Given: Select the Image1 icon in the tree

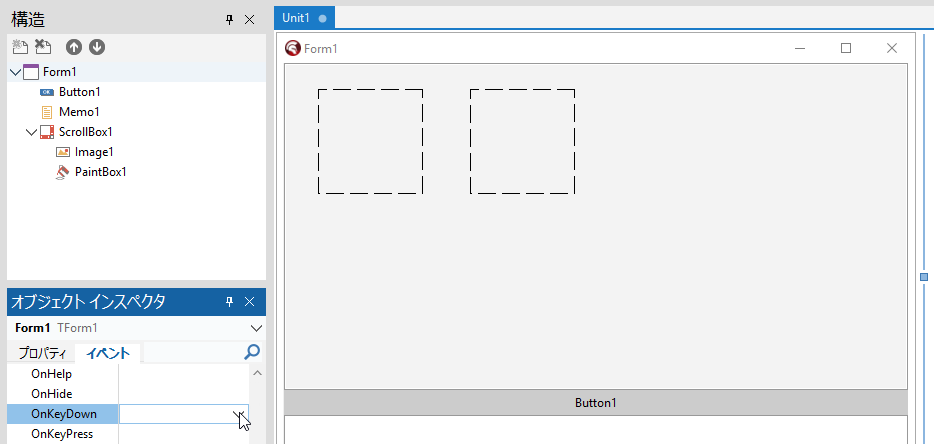Looking at the screenshot, I should click(x=63, y=152).
